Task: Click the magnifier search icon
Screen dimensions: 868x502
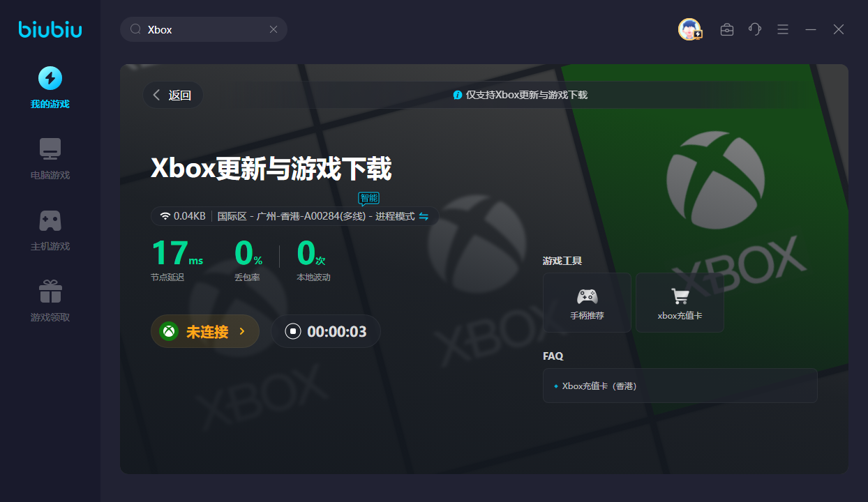Action: coord(136,29)
